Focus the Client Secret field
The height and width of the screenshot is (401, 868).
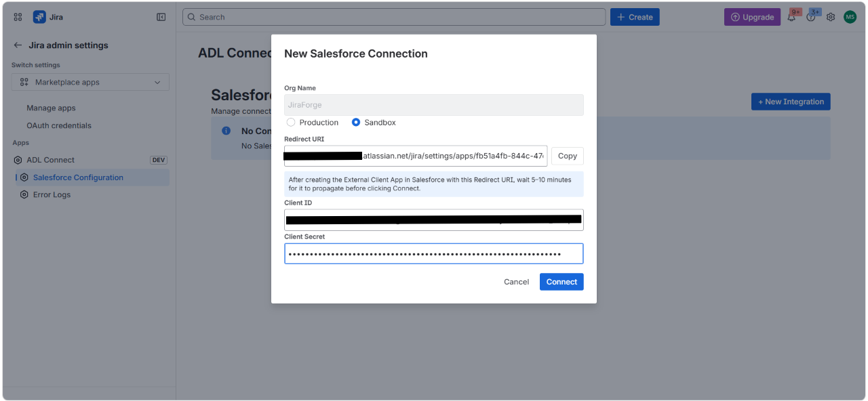click(434, 254)
